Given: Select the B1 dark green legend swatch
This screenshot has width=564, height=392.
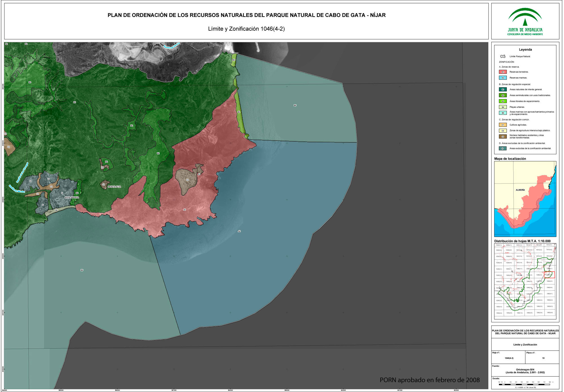Looking at the screenshot, I should [503, 89].
